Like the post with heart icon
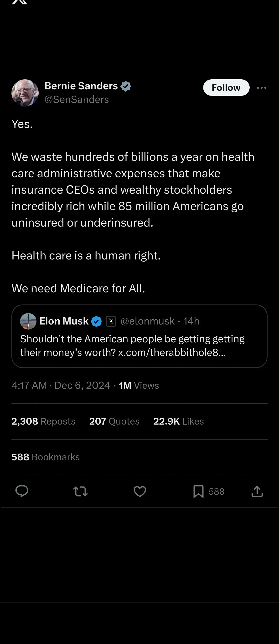The width and height of the screenshot is (279, 644). click(x=140, y=491)
